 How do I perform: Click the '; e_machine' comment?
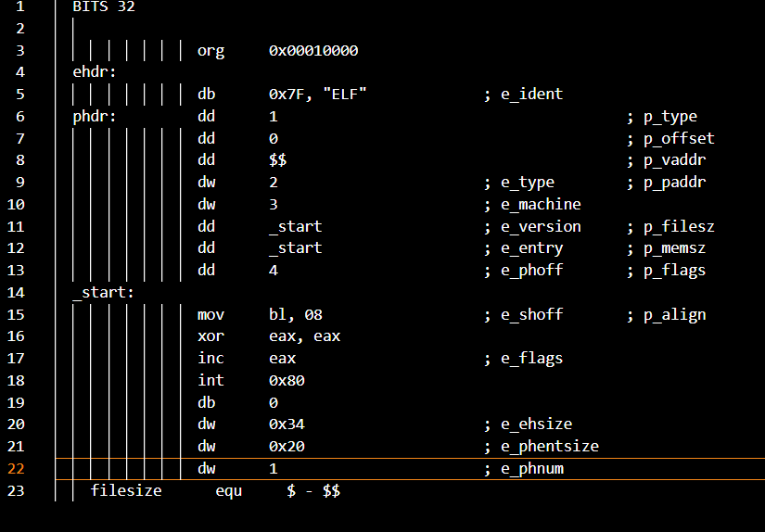point(532,204)
